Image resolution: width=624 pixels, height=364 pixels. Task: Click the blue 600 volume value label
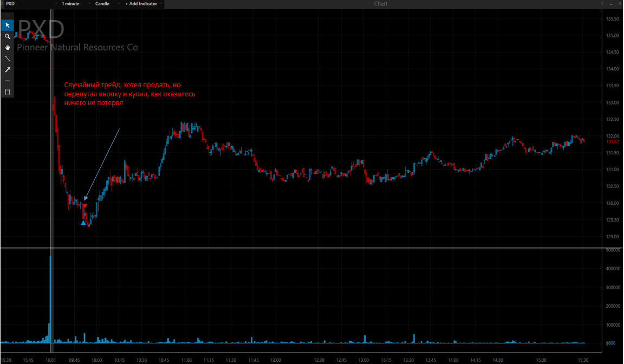pyautogui.click(x=611, y=343)
